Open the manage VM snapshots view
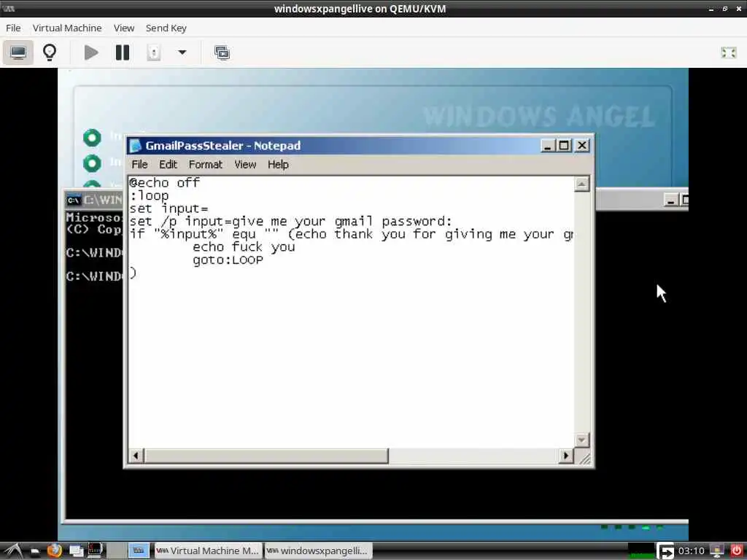This screenshot has height=560, width=747. (222, 52)
